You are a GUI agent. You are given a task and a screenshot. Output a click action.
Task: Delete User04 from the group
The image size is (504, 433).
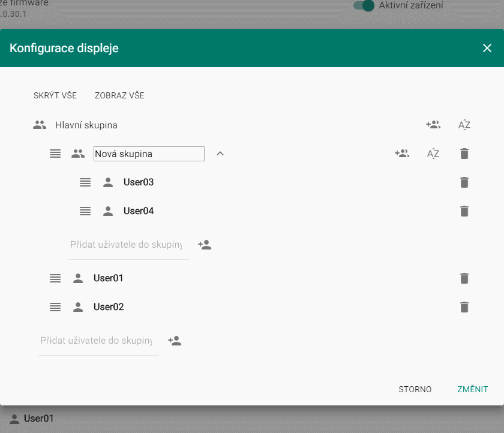[x=464, y=211]
